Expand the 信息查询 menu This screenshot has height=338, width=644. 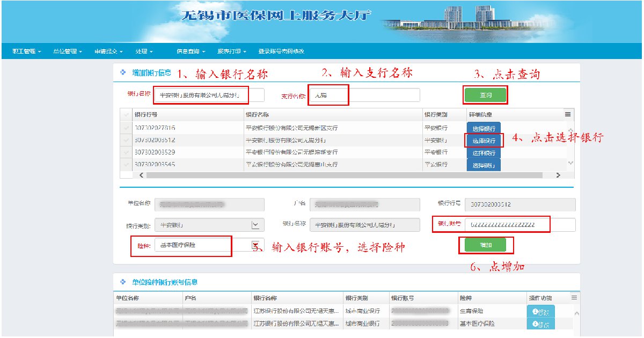click(191, 52)
